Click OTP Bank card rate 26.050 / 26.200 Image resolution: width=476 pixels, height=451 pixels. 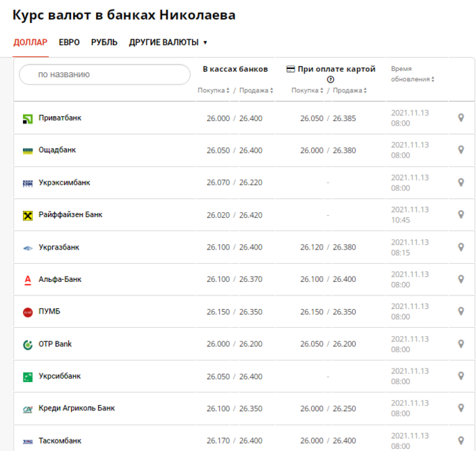point(328,344)
